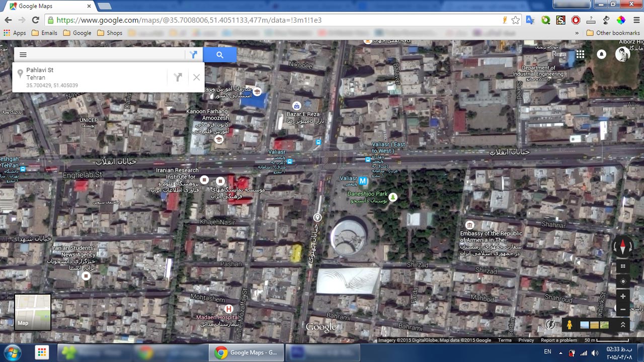The width and height of the screenshot is (644, 362).
Task: Go back with the browser back arrow
Action: (8, 20)
